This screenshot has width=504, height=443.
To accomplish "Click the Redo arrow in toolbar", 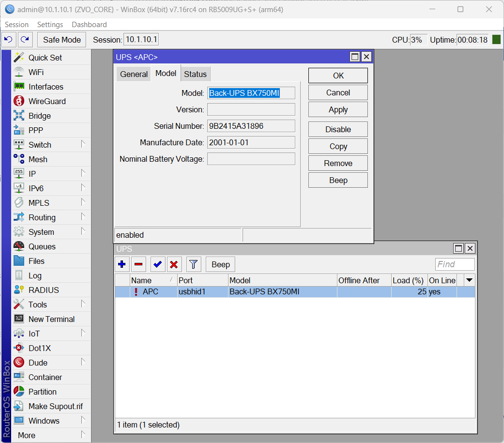I will coord(25,40).
